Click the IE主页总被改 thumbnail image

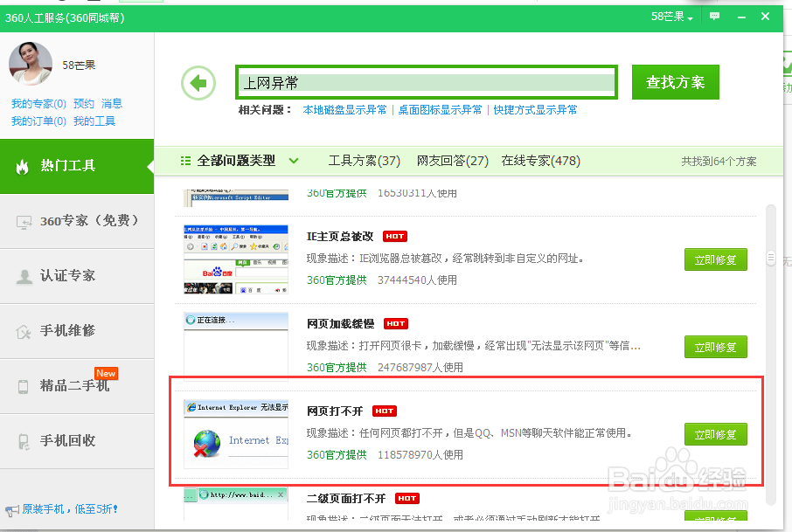coord(236,259)
